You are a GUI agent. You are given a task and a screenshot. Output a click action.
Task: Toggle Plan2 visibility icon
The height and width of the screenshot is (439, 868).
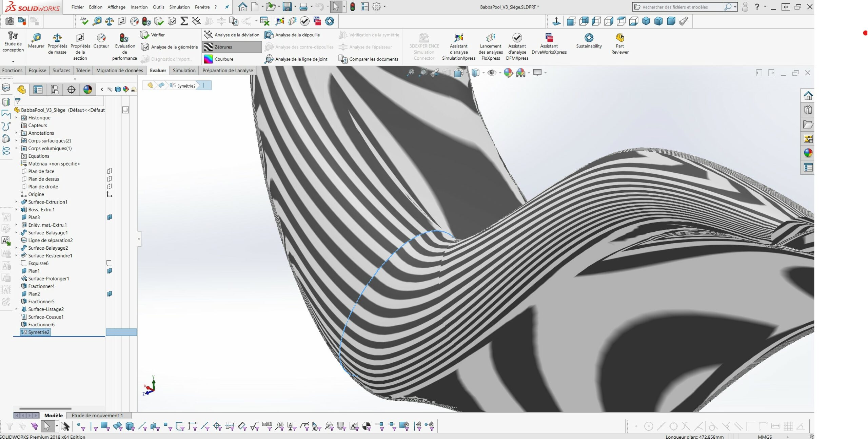110,294
